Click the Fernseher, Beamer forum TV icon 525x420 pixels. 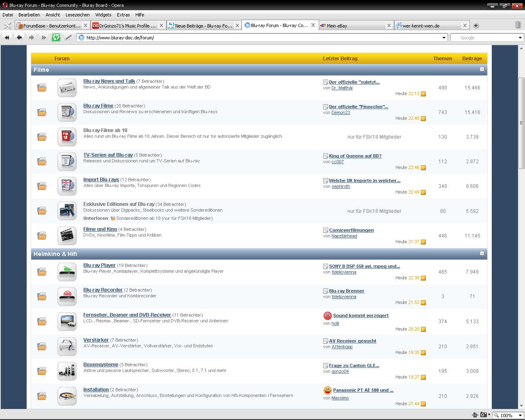(x=67, y=322)
